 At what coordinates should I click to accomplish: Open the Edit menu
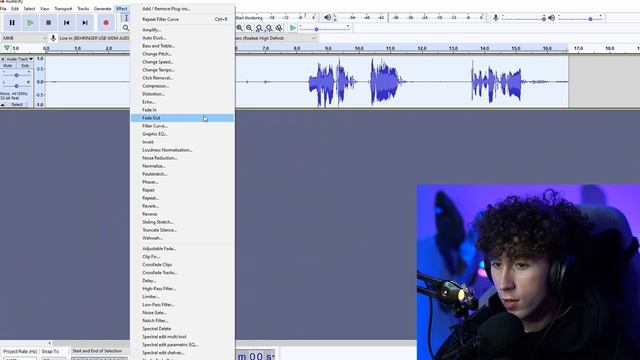(x=15, y=9)
